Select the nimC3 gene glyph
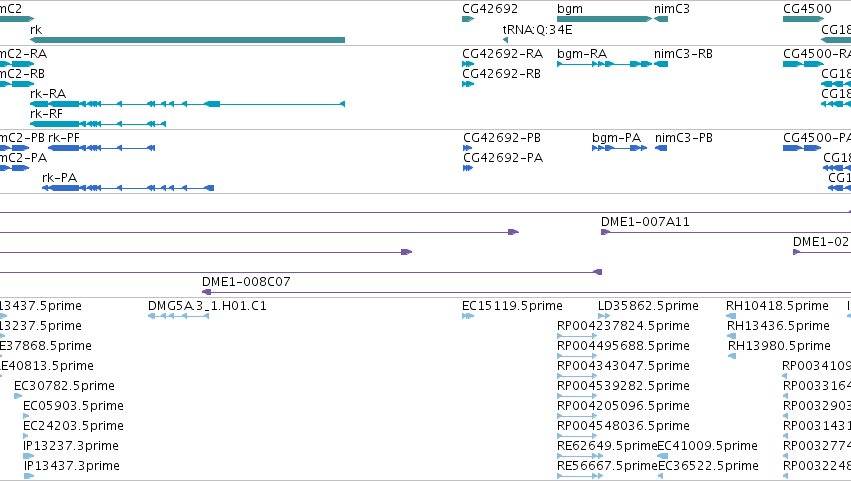The height and width of the screenshot is (481, 851). (661, 19)
